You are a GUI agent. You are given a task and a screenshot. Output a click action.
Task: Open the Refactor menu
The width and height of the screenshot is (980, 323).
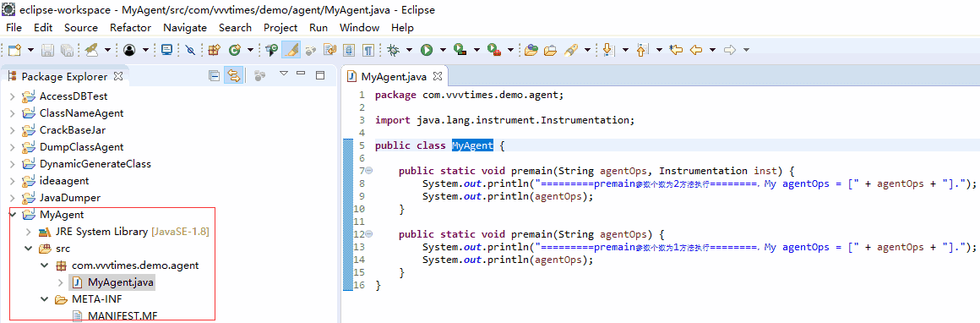click(131, 28)
